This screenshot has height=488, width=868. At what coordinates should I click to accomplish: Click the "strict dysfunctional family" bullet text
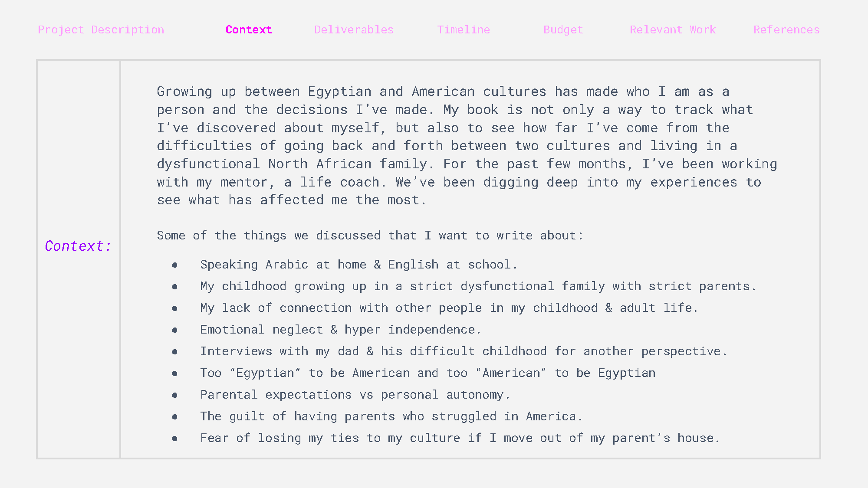point(478,286)
